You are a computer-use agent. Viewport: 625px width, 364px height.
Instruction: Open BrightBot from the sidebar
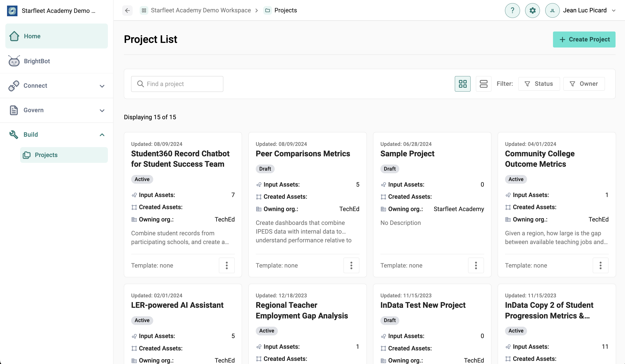click(x=56, y=61)
